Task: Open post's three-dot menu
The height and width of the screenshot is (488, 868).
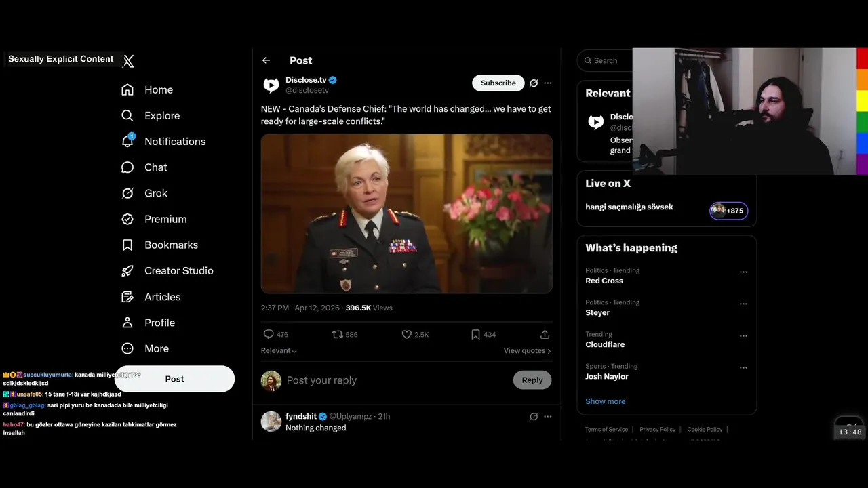Action: [x=548, y=83]
